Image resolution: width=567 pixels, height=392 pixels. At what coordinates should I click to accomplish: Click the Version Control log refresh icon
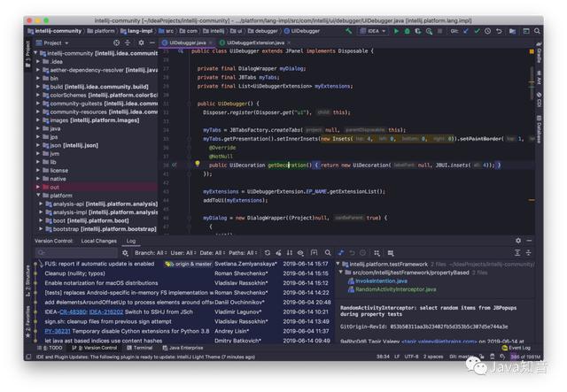268,253
